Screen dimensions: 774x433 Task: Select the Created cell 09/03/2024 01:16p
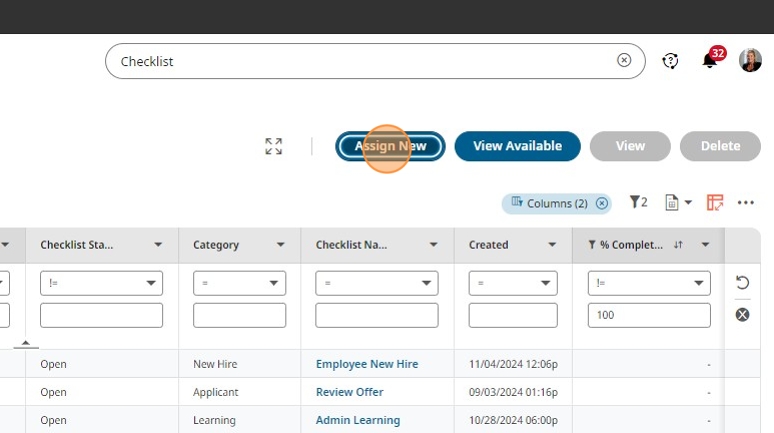tap(513, 392)
